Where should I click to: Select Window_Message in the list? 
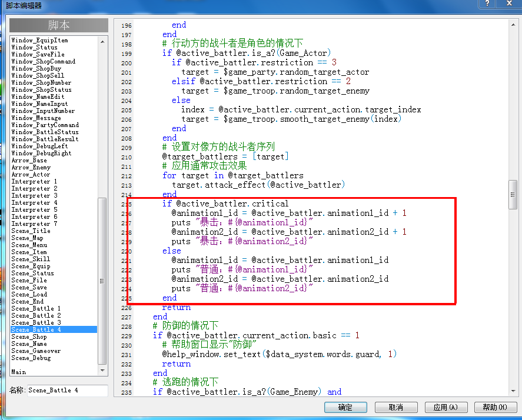click(36, 118)
